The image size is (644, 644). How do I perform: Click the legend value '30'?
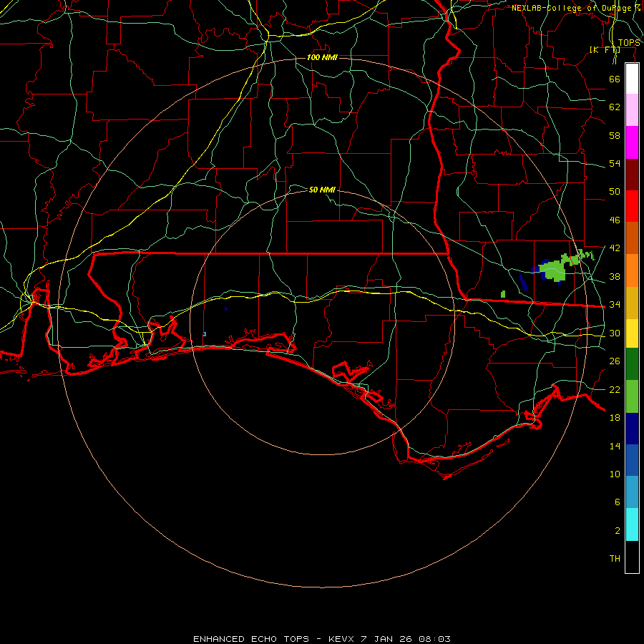point(615,333)
